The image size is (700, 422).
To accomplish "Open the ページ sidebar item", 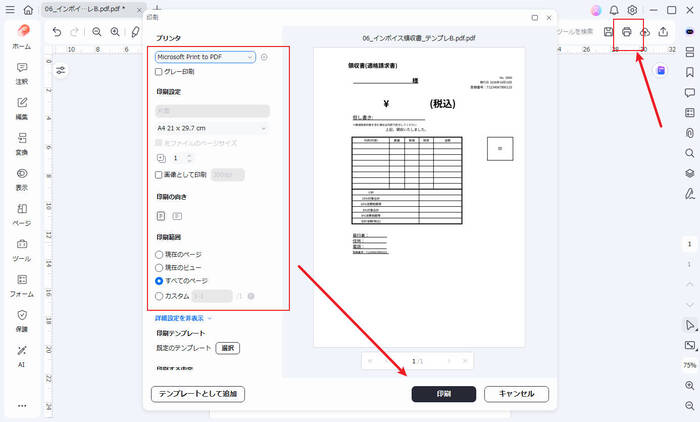I will (22, 215).
